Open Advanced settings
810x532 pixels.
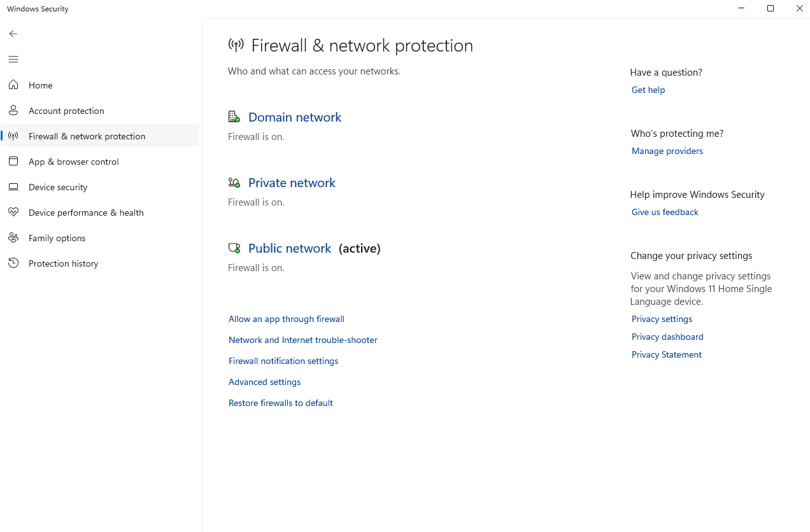click(x=264, y=382)
